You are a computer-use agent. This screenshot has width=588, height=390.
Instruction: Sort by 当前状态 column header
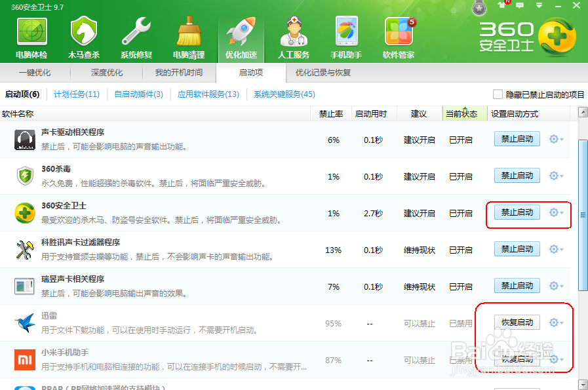[x=465, y=113]
